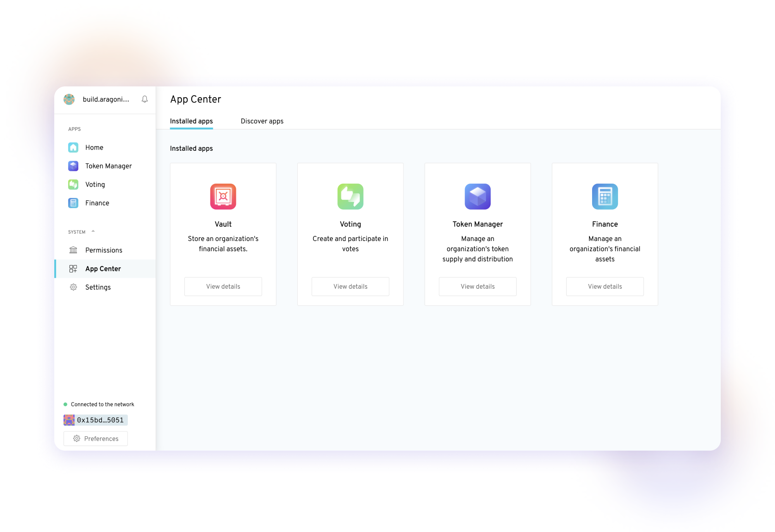Select the Installed apps tab
This screenshot has width=775, height=532.
[191, 121]
